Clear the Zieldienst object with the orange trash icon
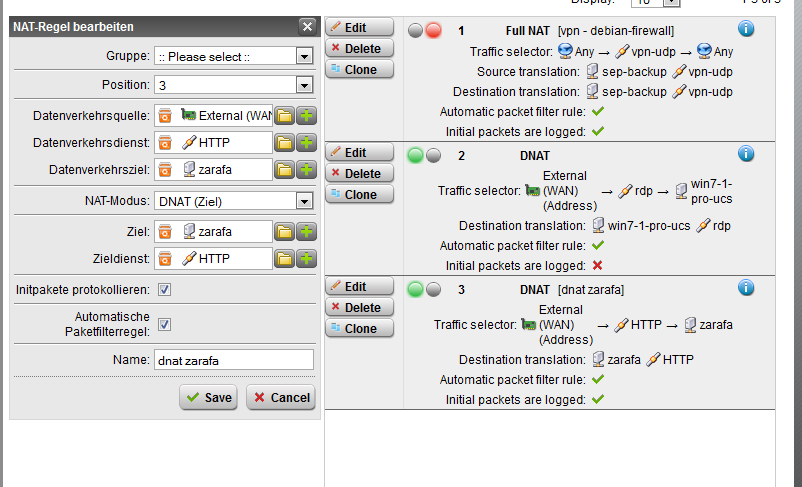This screenshot has height=487, width=802. pos(165,258)
